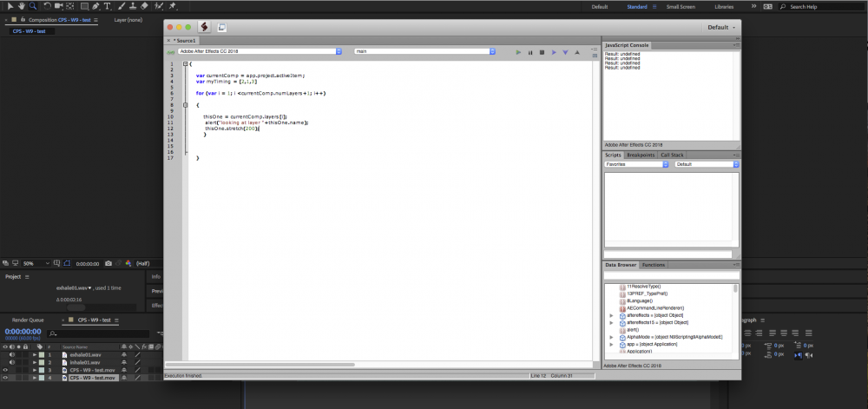
Task: Click the label color swatch of layer 3
Action: (x=41, y=370)
